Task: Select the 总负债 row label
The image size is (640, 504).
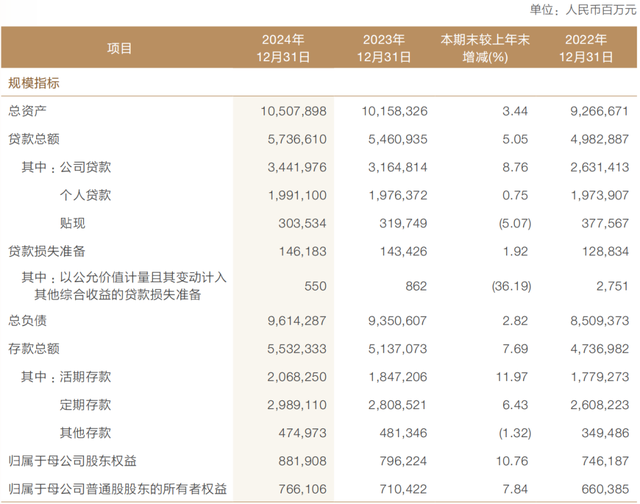Action: pyautogui.click(x=29, y=320)
